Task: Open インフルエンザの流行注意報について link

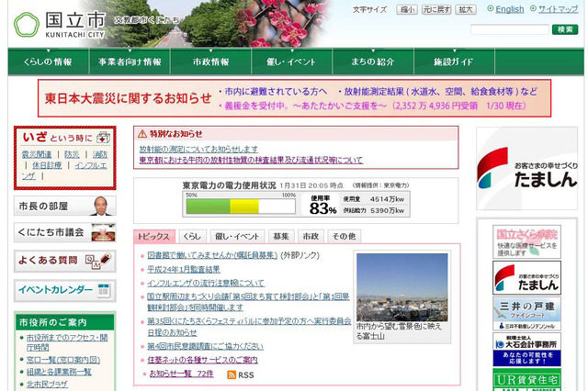Action: [x=206, y=283]
